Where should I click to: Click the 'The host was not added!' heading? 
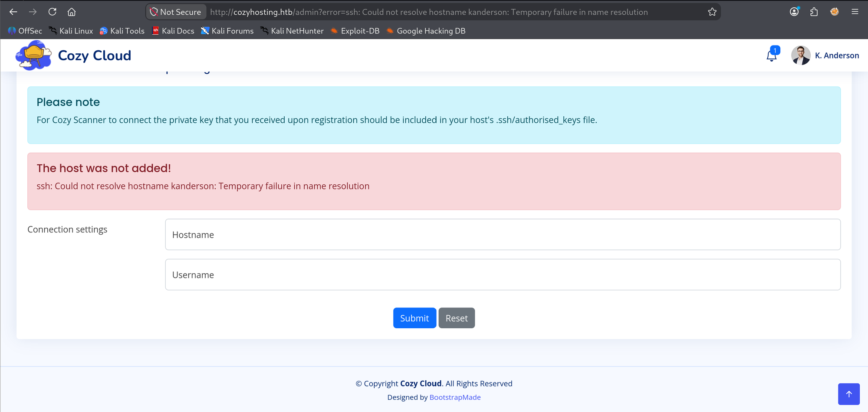pyautogui.click(x=104, y=168)
